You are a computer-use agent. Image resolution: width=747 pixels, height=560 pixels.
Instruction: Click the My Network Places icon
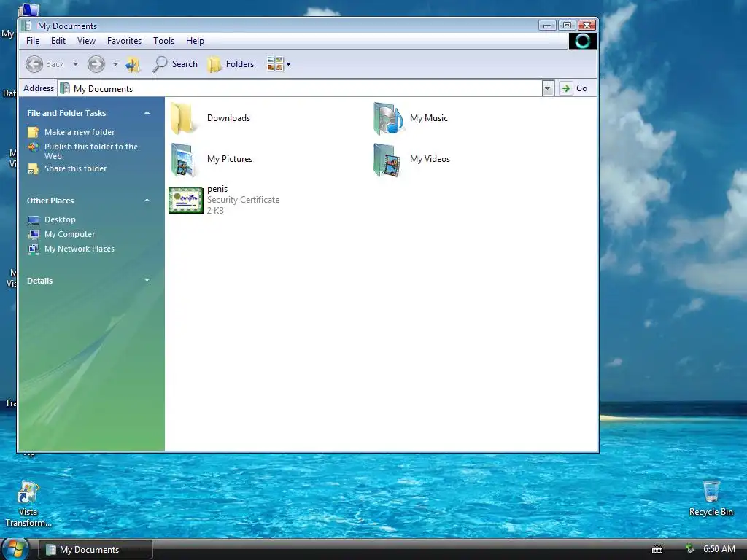pos(34,249)
